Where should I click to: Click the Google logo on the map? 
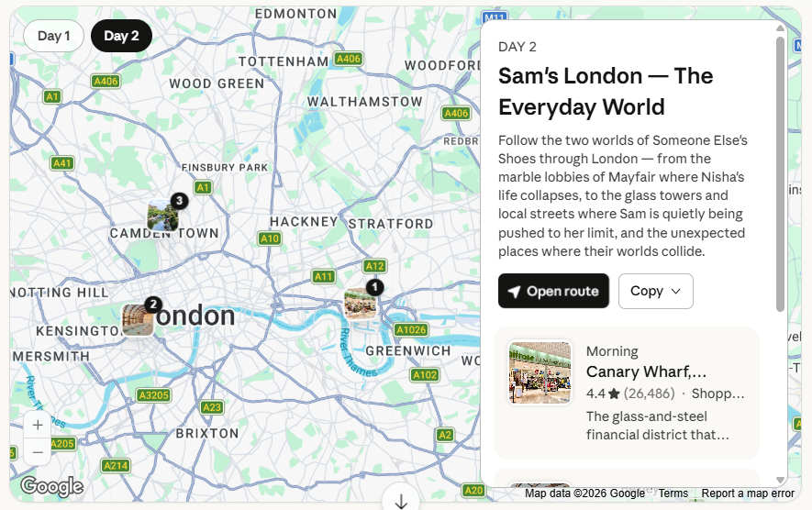tap(51, 486)
